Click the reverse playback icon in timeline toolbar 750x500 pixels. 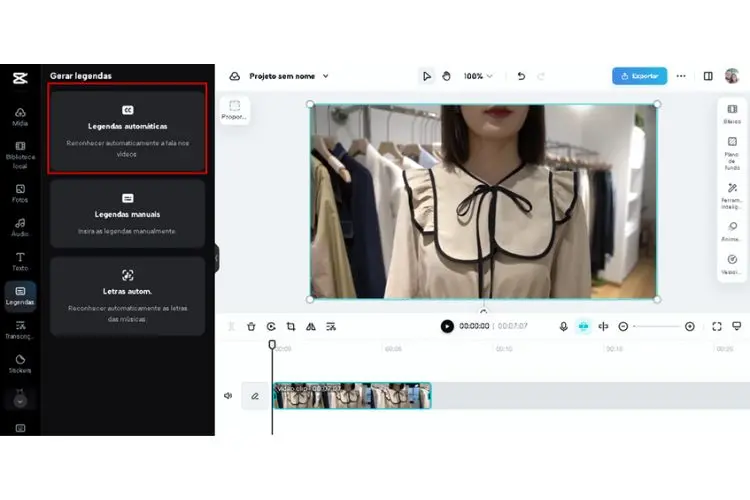(271, 326)
